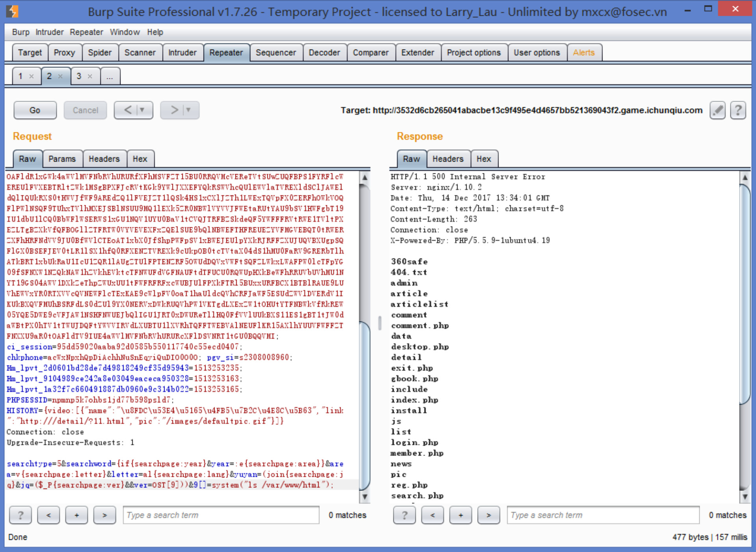Click the response pane vertical scrollbar thumb
Image resolution: width=756 pixels, height=552 pixels.
tap(745, 294)
